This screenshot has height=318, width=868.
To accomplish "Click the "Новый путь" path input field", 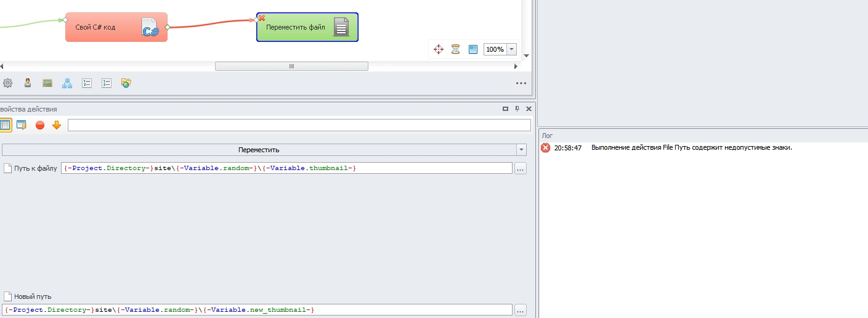I will pos(258,310).
